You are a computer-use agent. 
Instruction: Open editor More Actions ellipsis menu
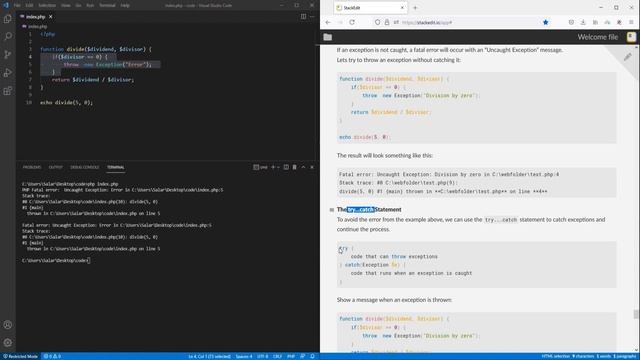tap(312, 17)
